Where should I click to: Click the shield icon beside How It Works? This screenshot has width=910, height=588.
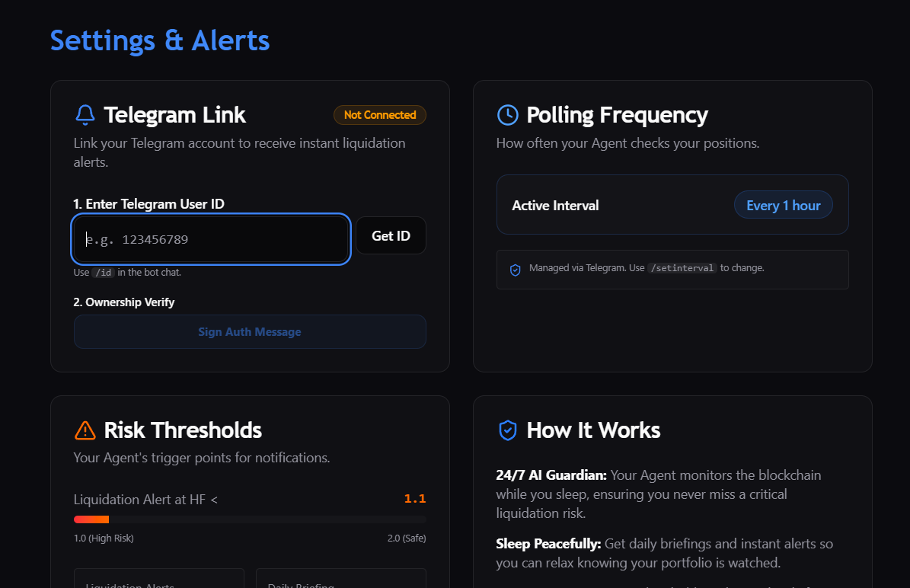[507, 430]
